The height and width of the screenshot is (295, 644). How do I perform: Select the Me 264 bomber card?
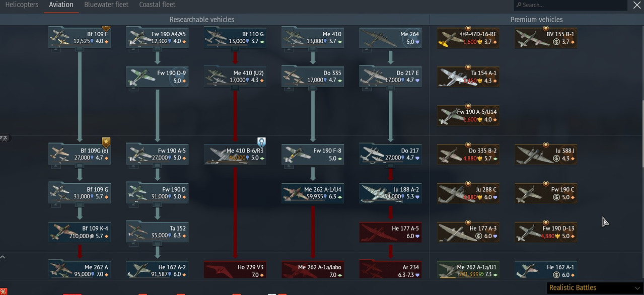(x=390, y=38)
